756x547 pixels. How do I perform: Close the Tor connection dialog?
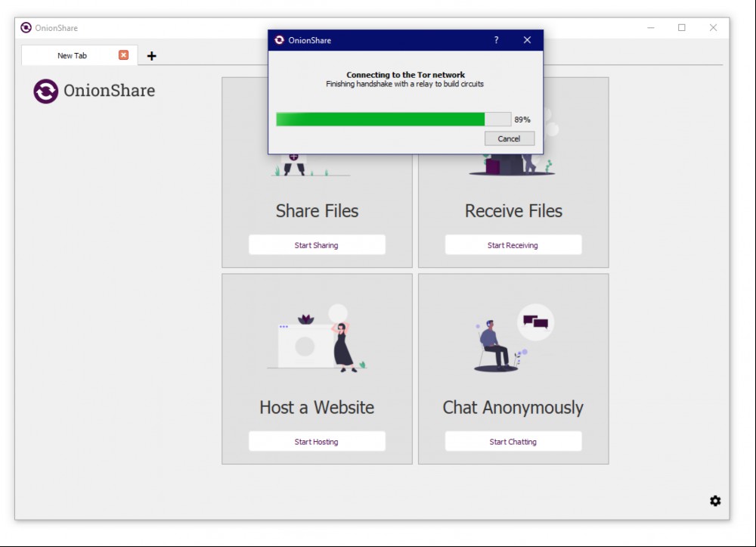click(527, 40)
